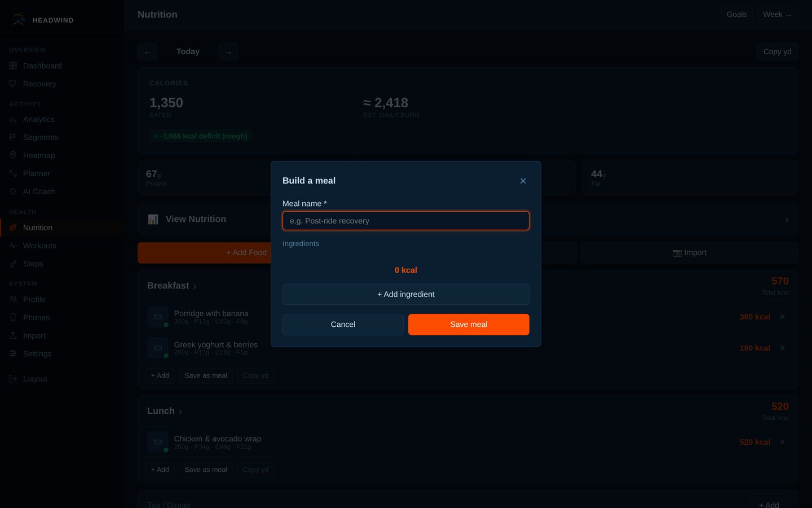Image resolution: width=812 pixels, height=508 pixels.
Task: Open Workouts in the sidebar
Action: pyautogui.click(x=62, y=246)
